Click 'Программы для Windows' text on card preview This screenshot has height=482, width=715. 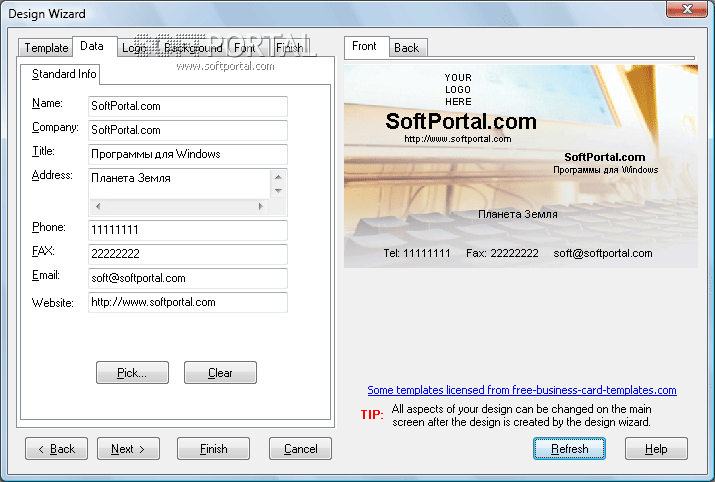coord(606,170)
